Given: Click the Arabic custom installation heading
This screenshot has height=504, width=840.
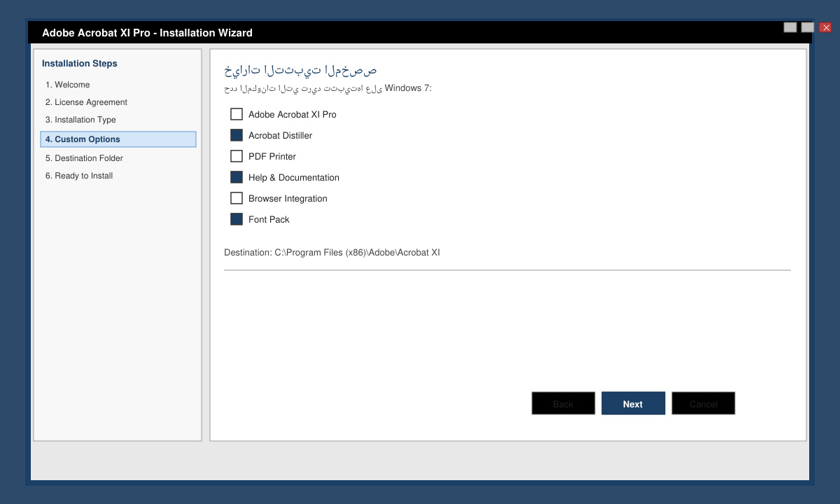Looking at the screenshot, I should (x=300, y=70).
